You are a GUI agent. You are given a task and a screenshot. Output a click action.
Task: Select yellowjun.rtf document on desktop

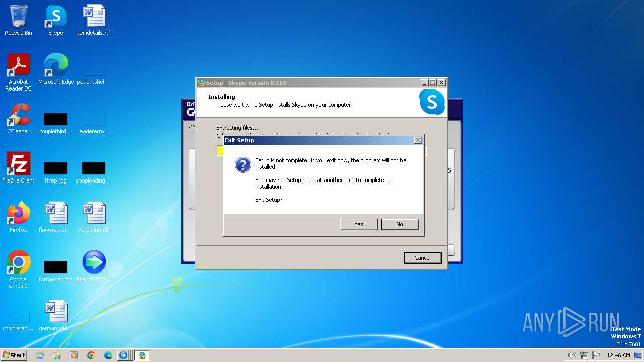pyautogui.click(x=94, y=218)
